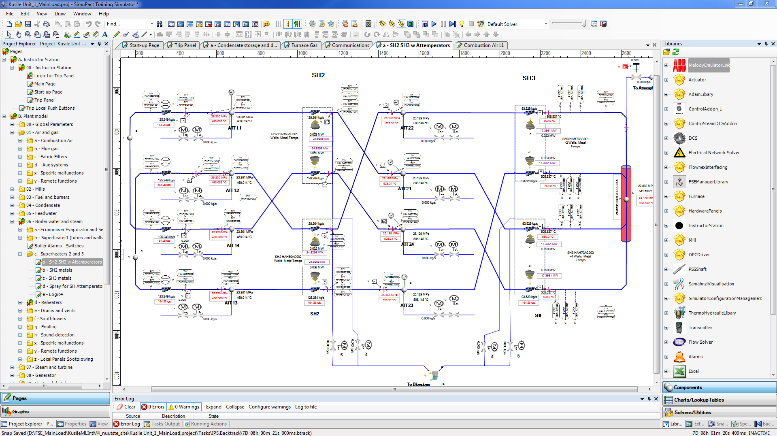The width and height of the screenshot is (777, 436).
Task: Open the Window menu
Action: pyautogui.click(x=76, y=14)
